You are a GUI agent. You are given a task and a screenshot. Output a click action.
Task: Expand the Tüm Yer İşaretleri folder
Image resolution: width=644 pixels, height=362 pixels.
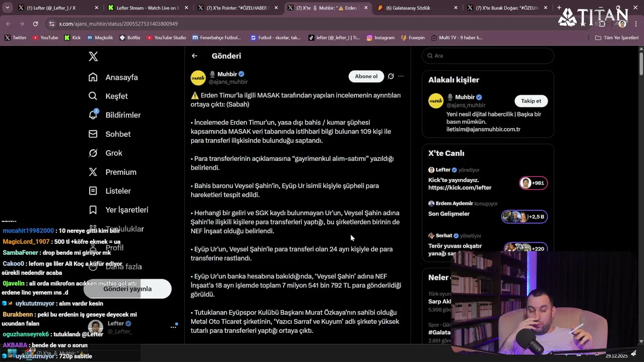point(616,38)
